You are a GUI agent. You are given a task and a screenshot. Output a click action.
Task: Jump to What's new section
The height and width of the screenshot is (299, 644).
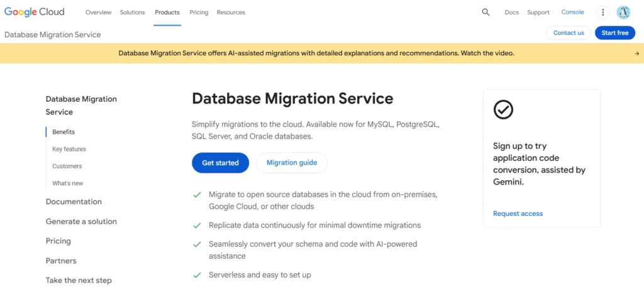coord(68,183)
